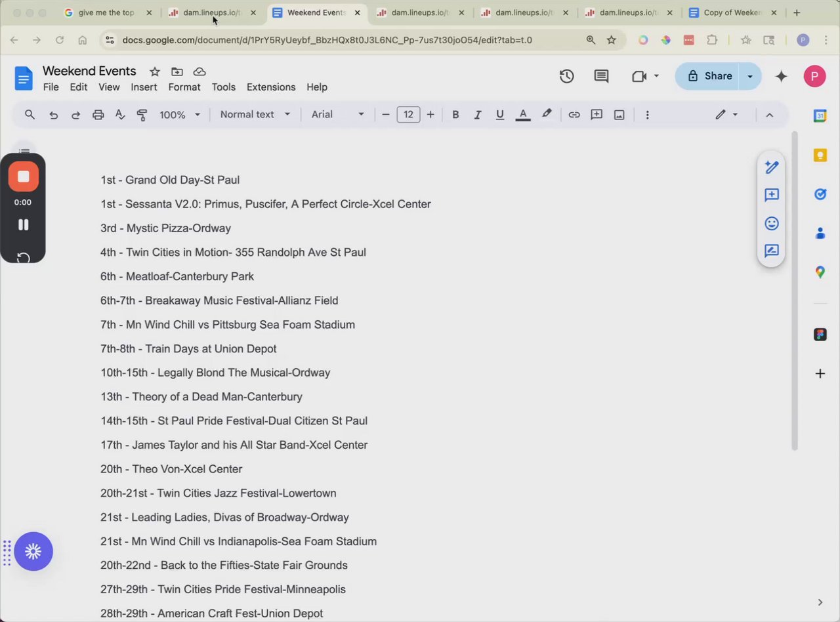Add a comment from toolbar

tap(597, 115)
